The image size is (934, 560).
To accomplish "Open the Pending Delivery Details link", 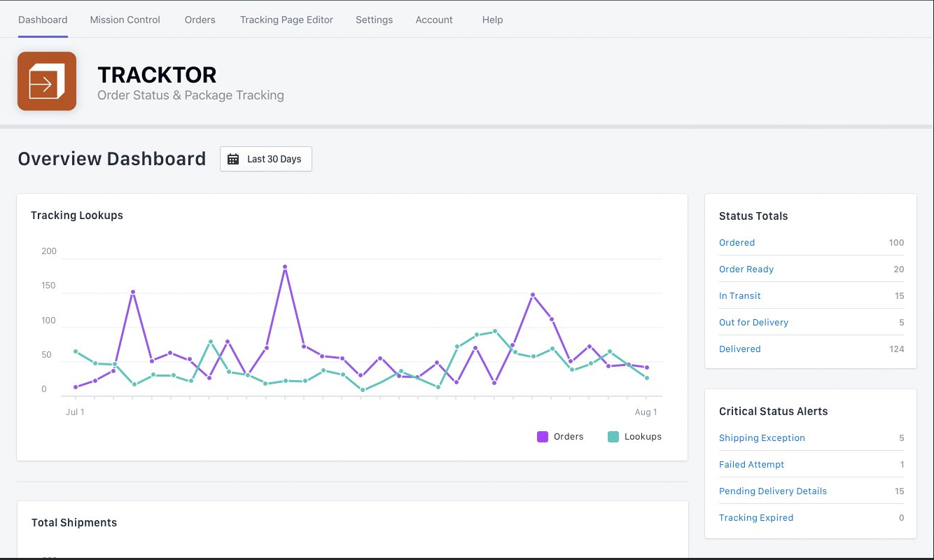I will [x=773, y=491].
